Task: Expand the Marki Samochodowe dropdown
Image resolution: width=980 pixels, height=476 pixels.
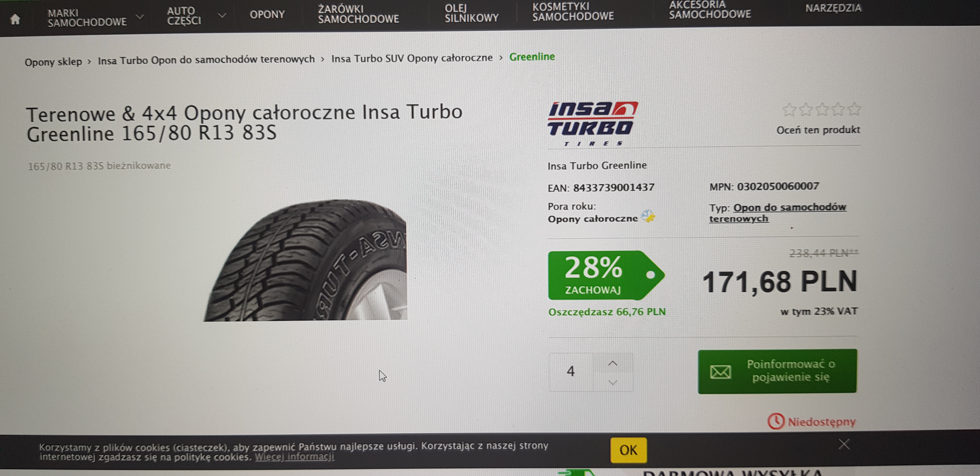Action: [x=140, y=17]
